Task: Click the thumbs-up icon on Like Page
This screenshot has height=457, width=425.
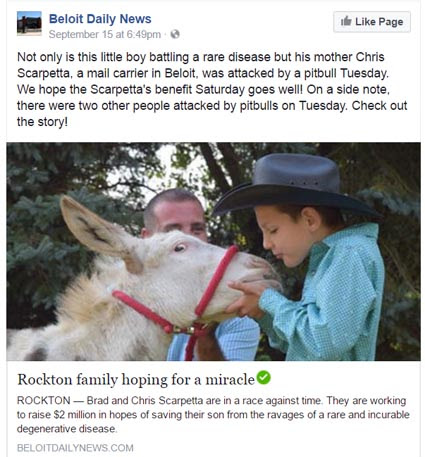Action: (x=346, y=21)
